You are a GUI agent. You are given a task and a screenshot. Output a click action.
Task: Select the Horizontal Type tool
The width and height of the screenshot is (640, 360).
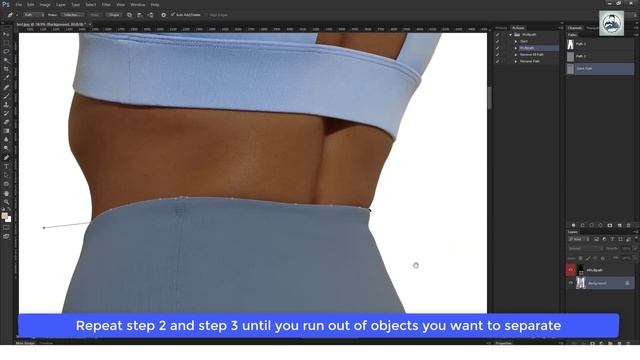pyautogui.click(x=6, y=166)
